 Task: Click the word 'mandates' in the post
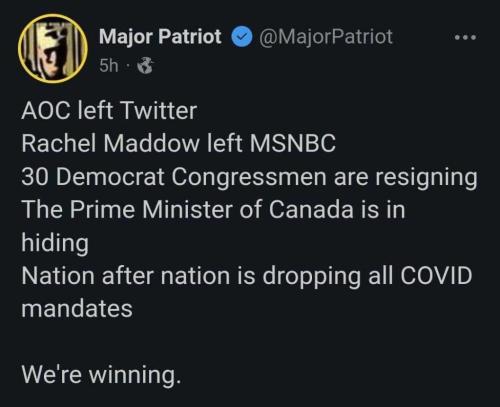tap(77, 309)
